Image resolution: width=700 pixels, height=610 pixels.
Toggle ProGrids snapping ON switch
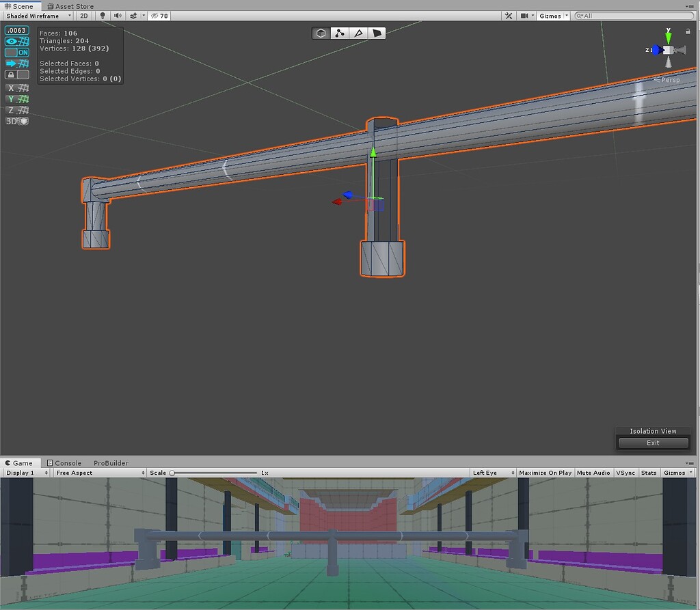click(x=17, y=53)
